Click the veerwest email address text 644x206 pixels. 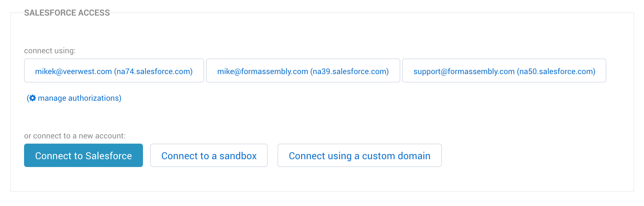tap(73, 71)
